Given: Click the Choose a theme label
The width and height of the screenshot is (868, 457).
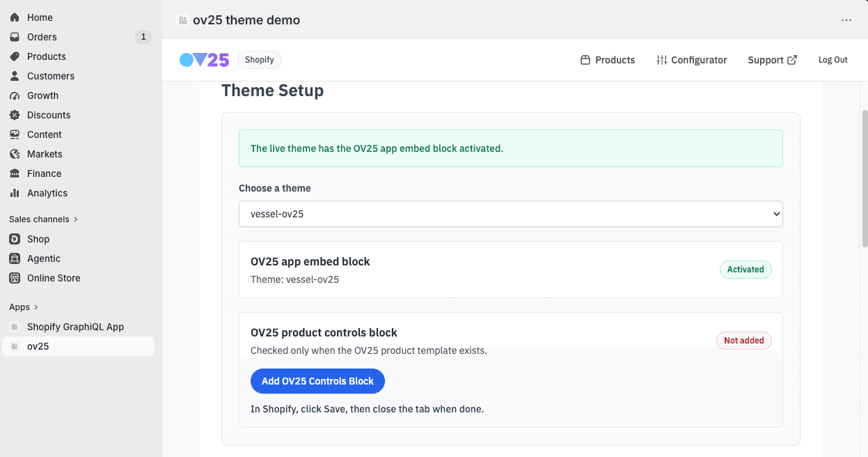Looking at the screenshot, I should (x=275, y=188).
